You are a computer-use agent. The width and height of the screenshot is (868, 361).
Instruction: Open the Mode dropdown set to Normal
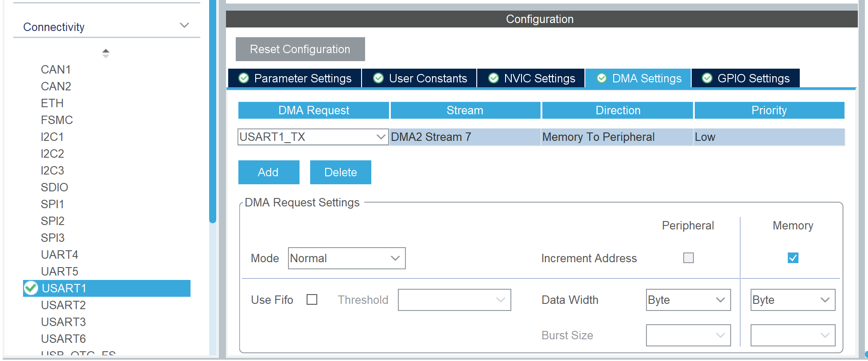(346, 258)
